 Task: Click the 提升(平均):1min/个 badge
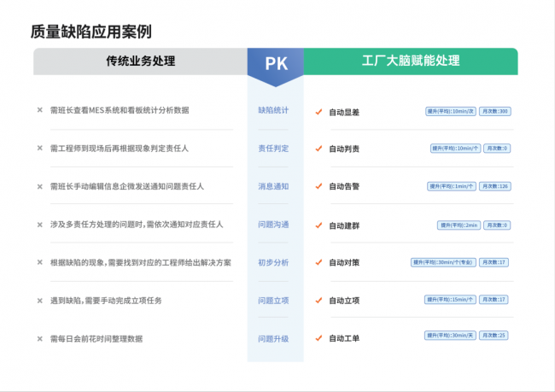452,186
